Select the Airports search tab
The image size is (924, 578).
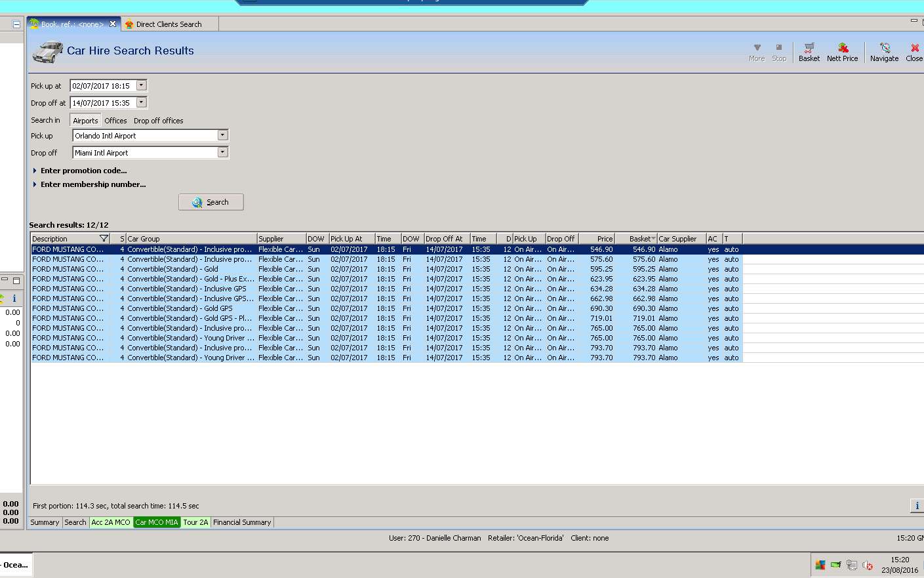point(85,121)
